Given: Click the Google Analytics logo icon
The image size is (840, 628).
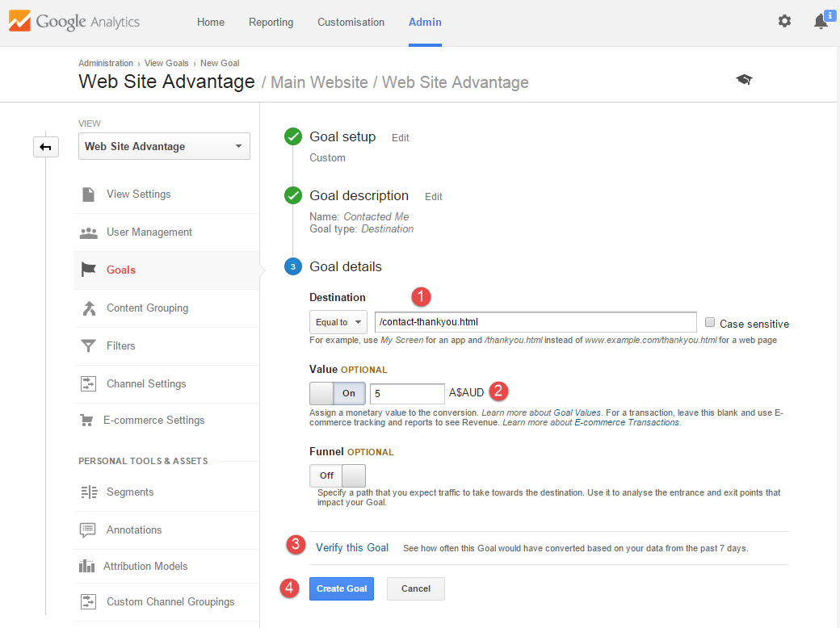Looking at the screenshot, I should coord(19,22).
